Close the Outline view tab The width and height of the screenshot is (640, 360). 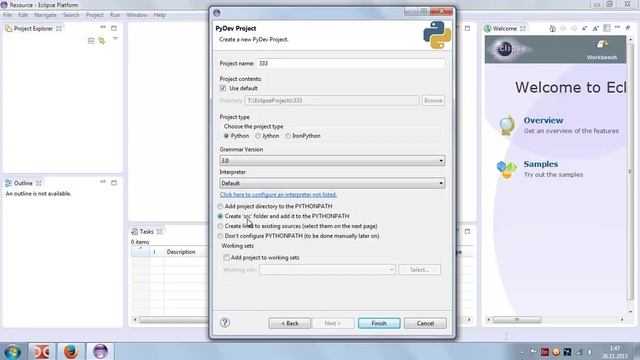pyautogui.click(x=39, y=183)
